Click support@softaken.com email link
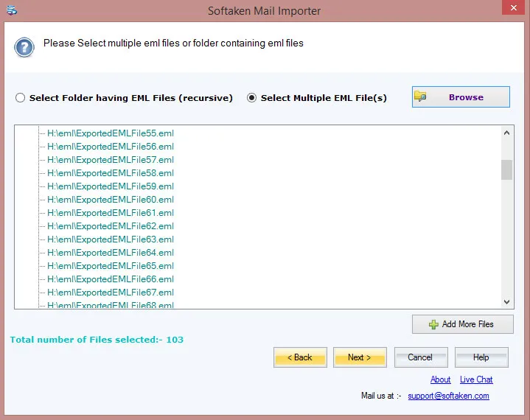The image size is (530, 420). pyautogui.click(x=448, y=396)
